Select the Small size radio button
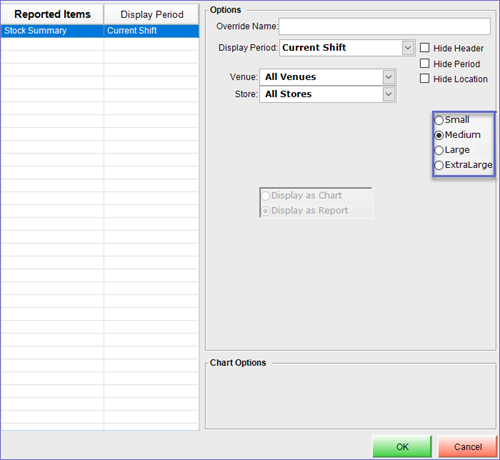This screenshot has height=460, width=500. [x=439, y=120]
